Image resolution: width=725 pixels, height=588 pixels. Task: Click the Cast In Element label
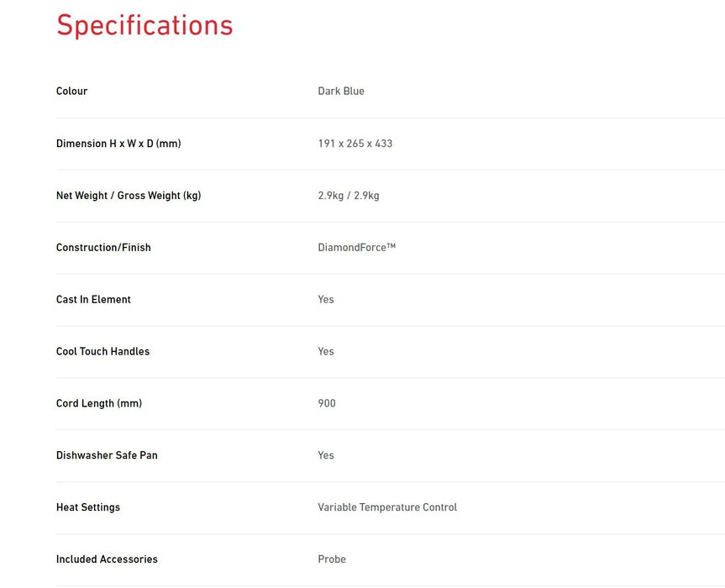(x=93, y=300)
